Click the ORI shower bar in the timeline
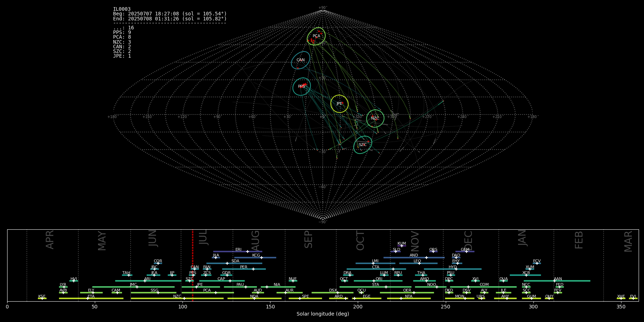The height and width of the screenshot is (322, 644). (x=378, y=281)
